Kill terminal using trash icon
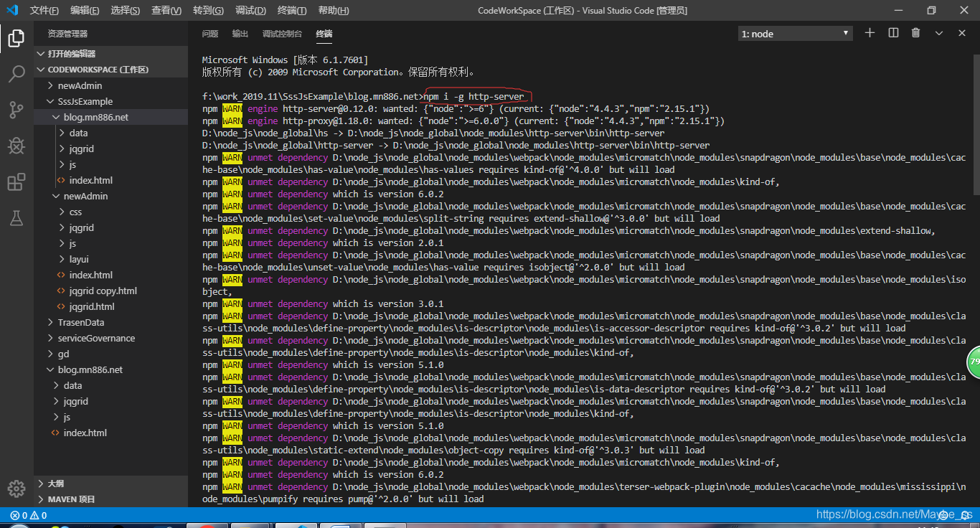 pos(915,33)
